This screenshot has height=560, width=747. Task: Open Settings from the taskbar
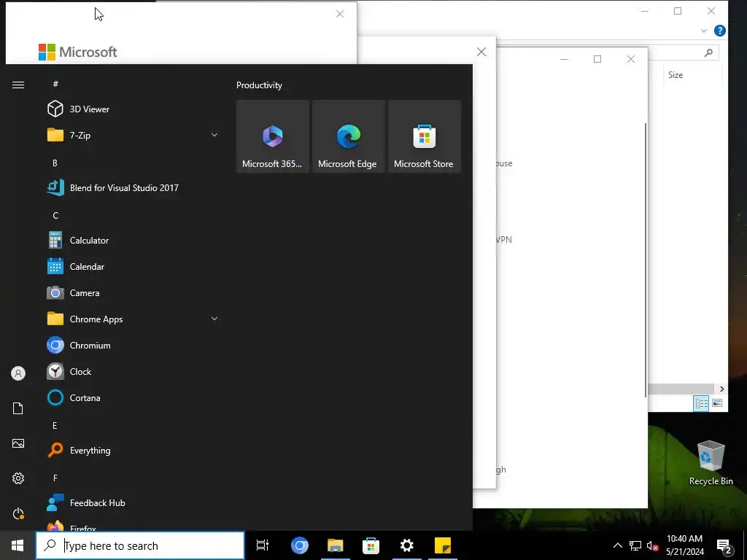[x=407, y=545]
